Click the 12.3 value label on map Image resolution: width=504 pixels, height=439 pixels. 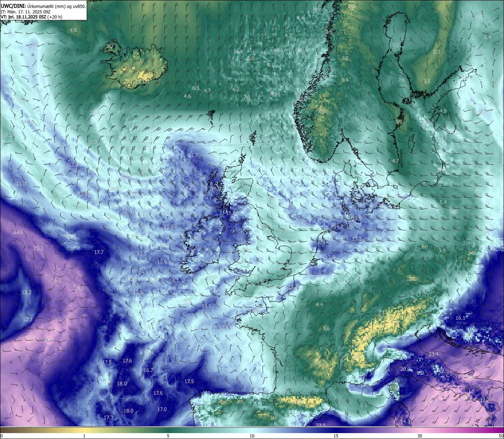28,319
